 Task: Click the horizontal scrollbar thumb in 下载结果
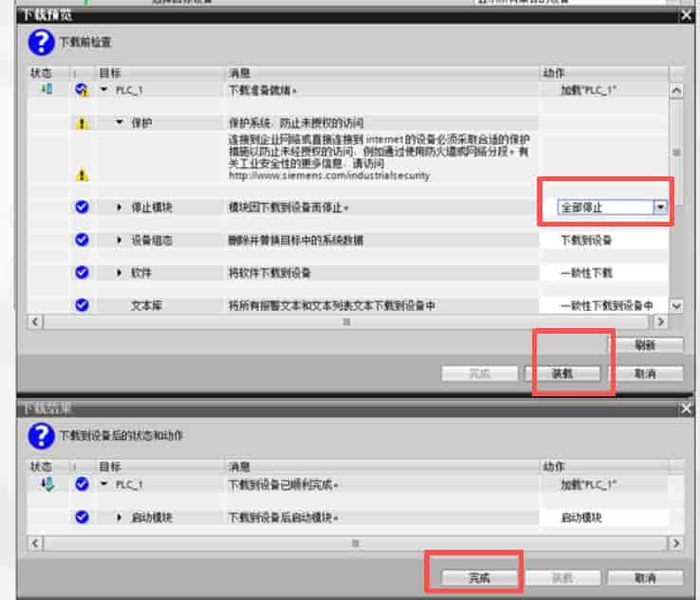pos(355,543)
